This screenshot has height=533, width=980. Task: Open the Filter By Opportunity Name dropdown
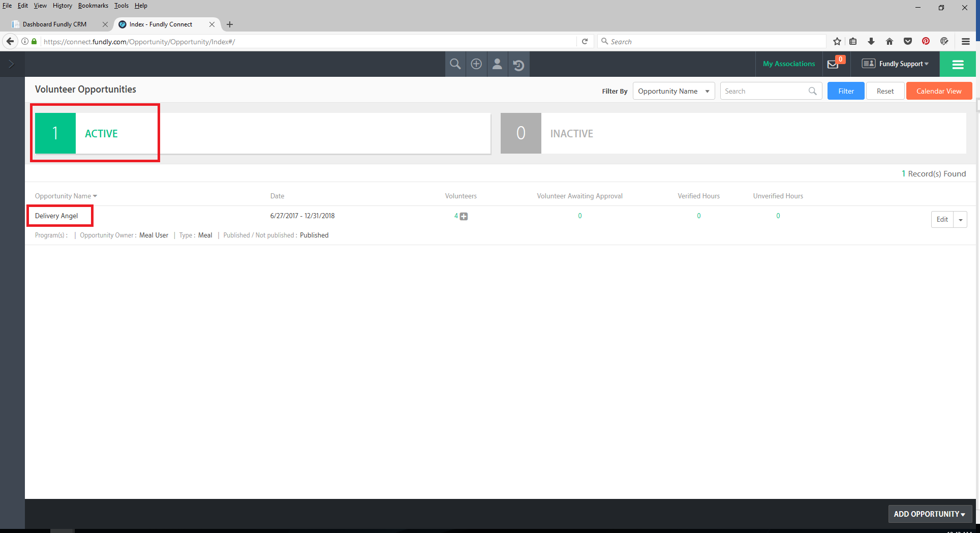[x=673, y=91]
